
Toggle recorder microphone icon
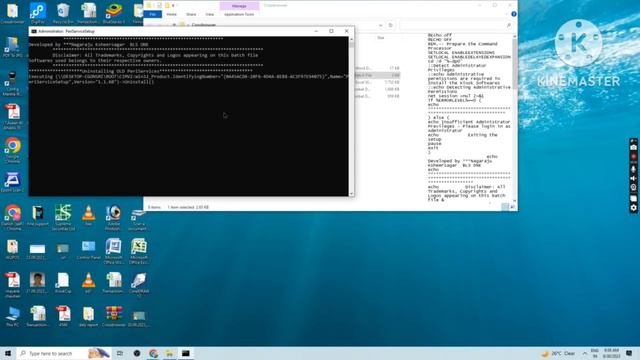pyautogui.click(x=633, y=169)
